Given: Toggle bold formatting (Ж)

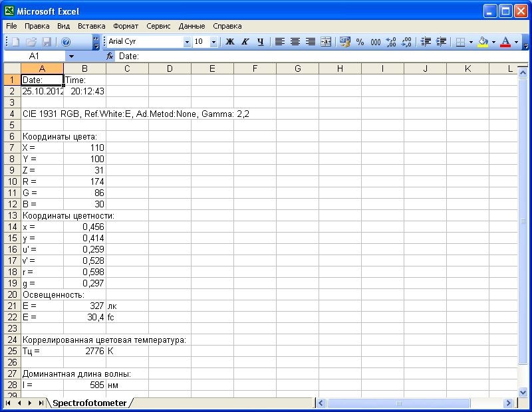Looking at the screenshot, I should 230,41.
